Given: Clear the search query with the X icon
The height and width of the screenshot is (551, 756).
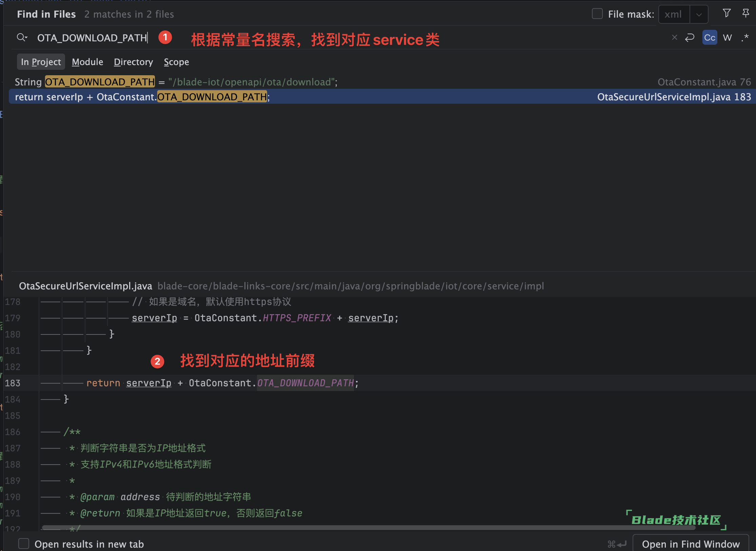Looking at the screenshot, I should click(674, 37).
